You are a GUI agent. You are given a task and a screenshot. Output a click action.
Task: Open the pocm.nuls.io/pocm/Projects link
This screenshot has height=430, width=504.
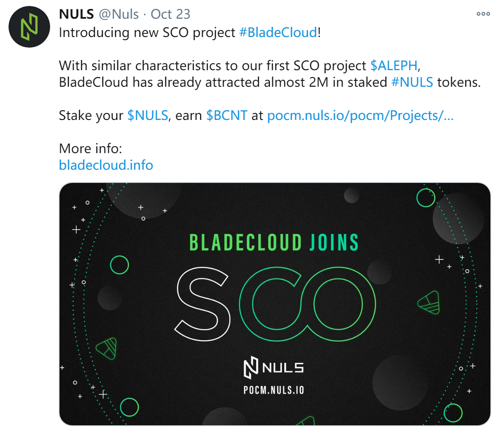pyautogui.click(x=360, y=115)
